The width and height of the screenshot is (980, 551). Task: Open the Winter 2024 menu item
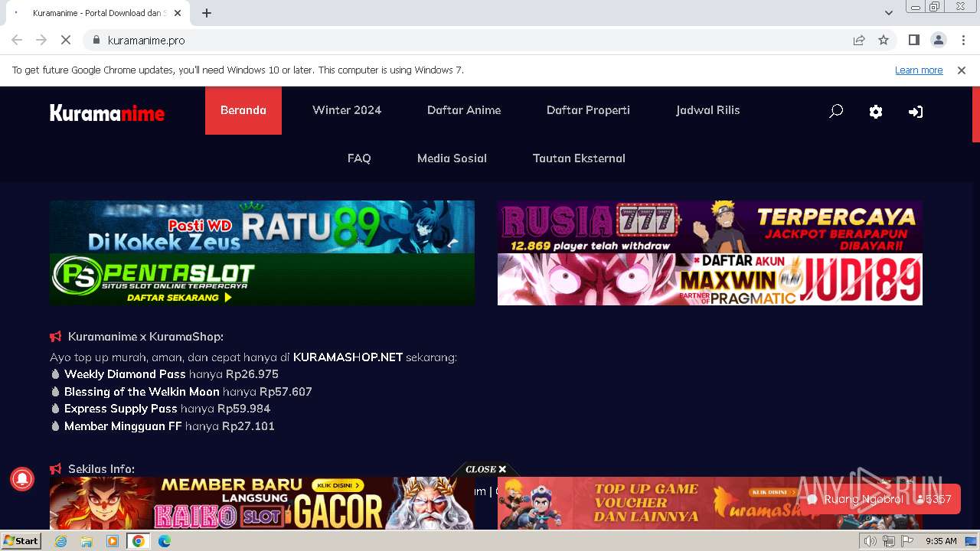coord(347,110)
